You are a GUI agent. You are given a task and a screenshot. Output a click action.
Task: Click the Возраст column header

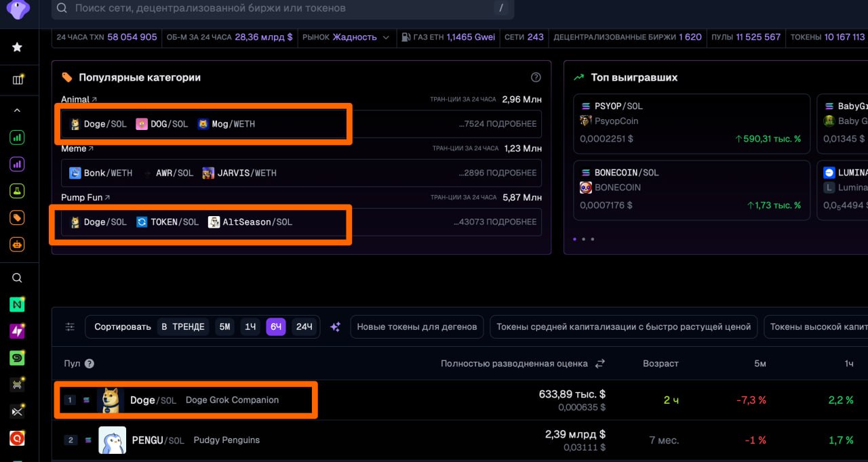tap(660, 364)
